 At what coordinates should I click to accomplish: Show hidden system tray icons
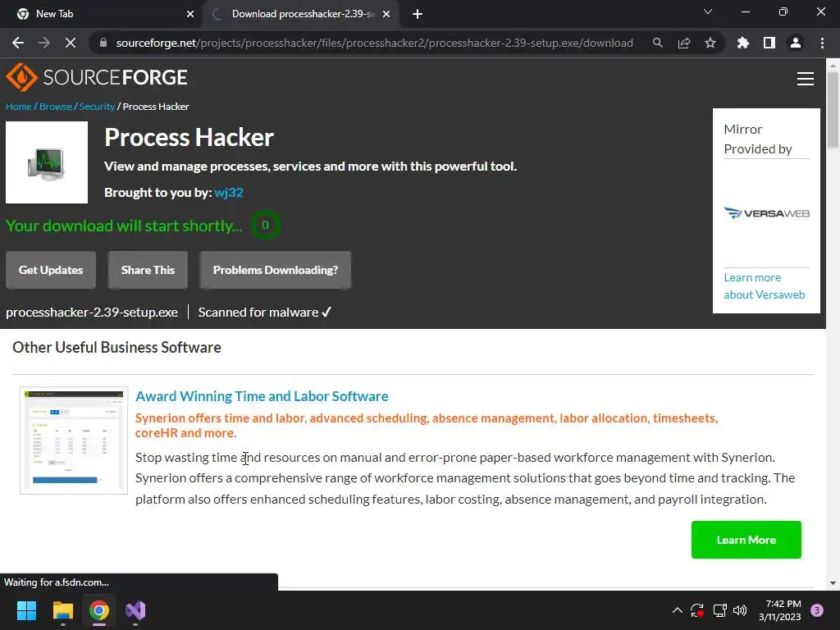677,610
